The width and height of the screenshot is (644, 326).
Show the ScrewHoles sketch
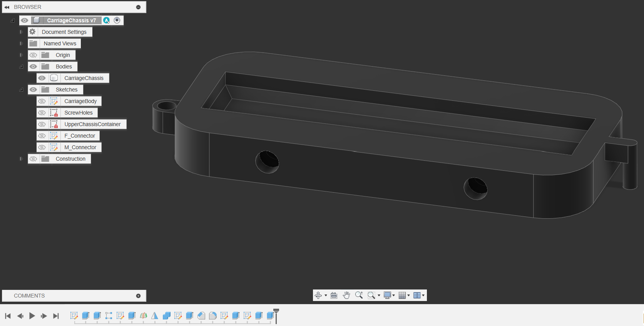(42, 113)
